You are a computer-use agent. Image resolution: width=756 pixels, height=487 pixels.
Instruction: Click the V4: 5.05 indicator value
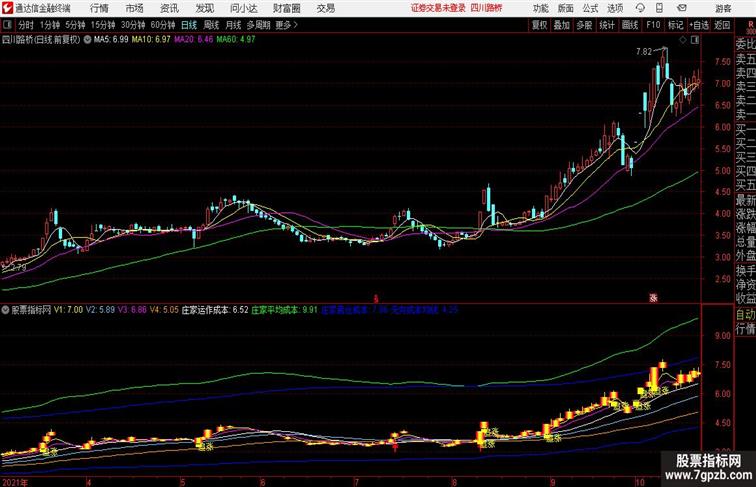coord(164,310)
